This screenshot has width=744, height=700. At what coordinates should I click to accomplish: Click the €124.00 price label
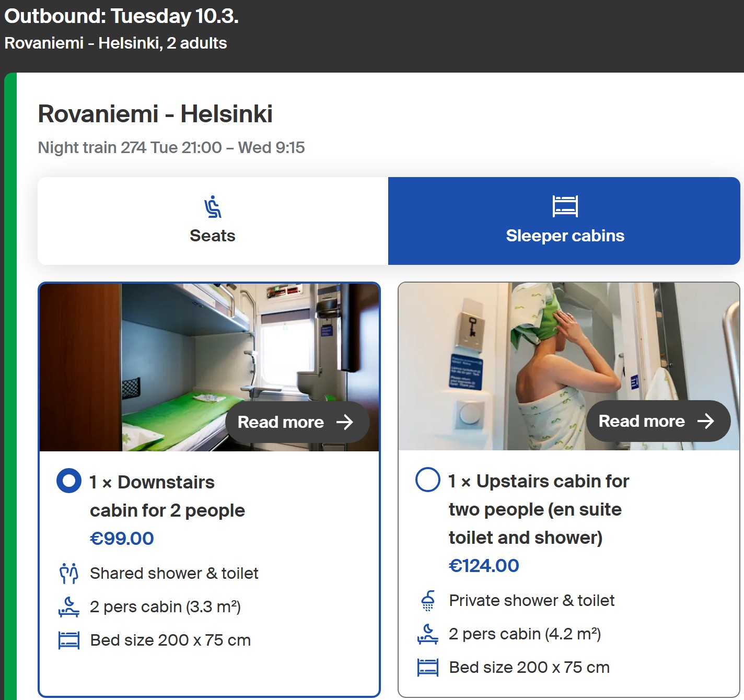(x=484, y=566)
